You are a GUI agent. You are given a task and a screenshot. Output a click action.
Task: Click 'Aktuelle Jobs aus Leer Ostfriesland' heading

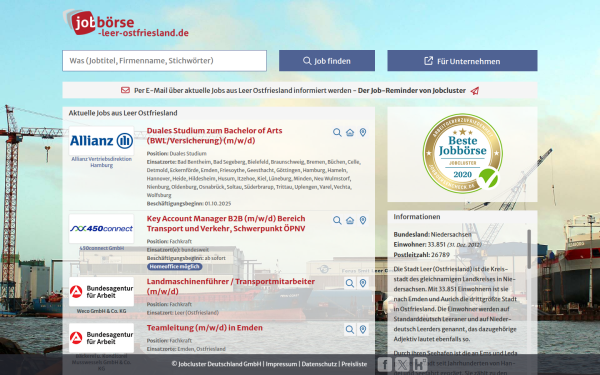click(123, 113)
